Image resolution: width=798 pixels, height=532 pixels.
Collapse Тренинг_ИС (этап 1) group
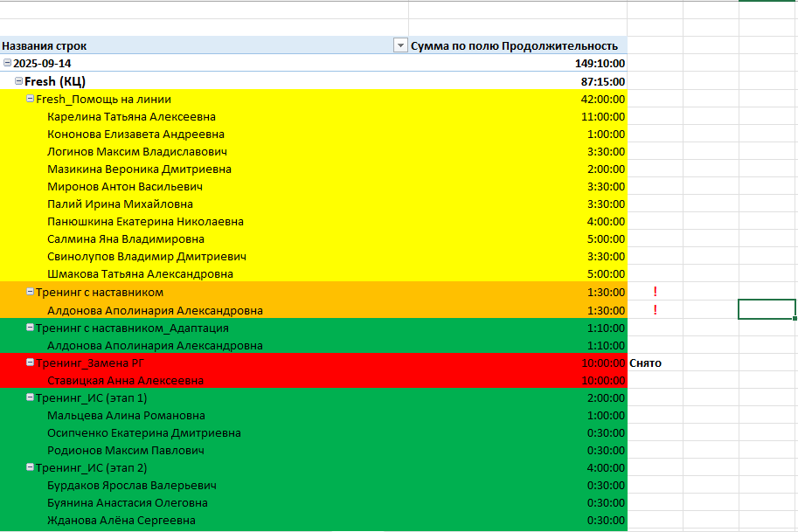point(30,397)
